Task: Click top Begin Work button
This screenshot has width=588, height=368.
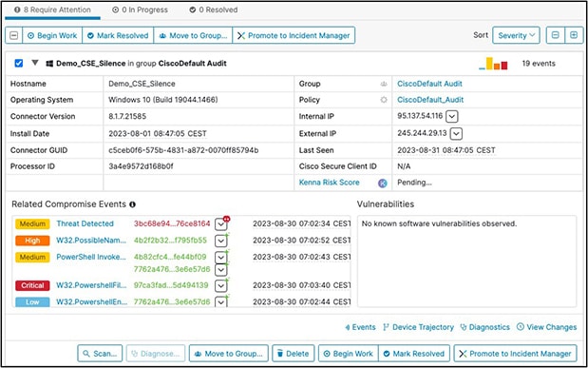Action: (52, 35)
